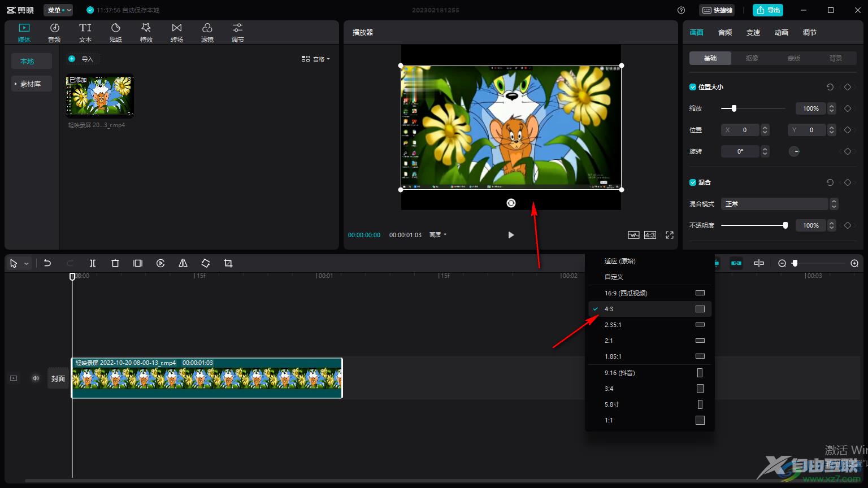Toggle the linkage button in timeline toolbar

click(736, 263)
